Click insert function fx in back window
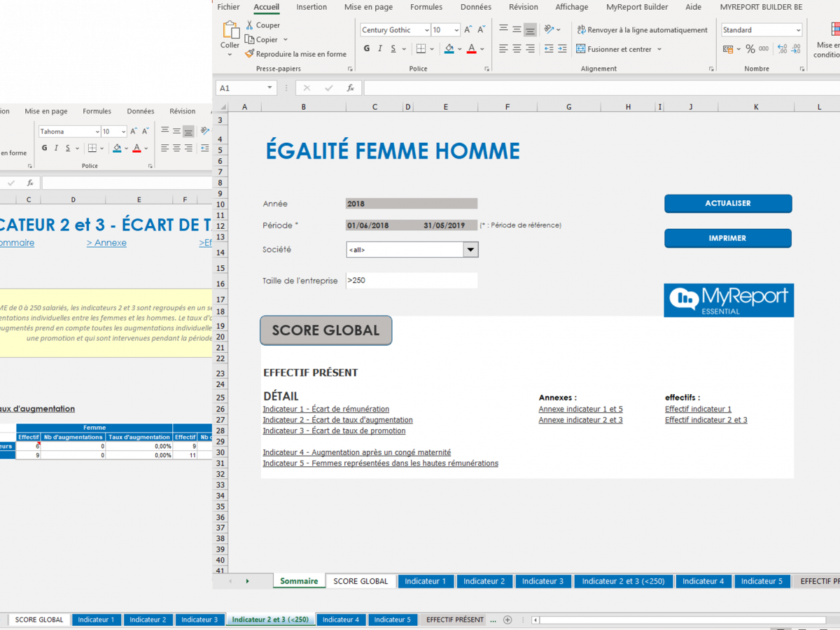This screenshot has height=630, width=840. (29, 183)
